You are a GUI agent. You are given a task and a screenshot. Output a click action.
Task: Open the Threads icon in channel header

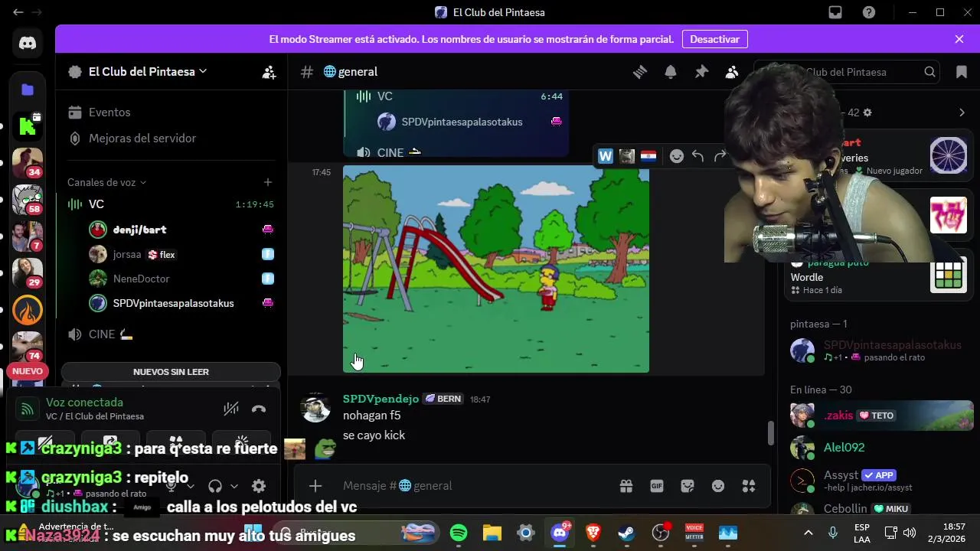[x=640, y=72]
